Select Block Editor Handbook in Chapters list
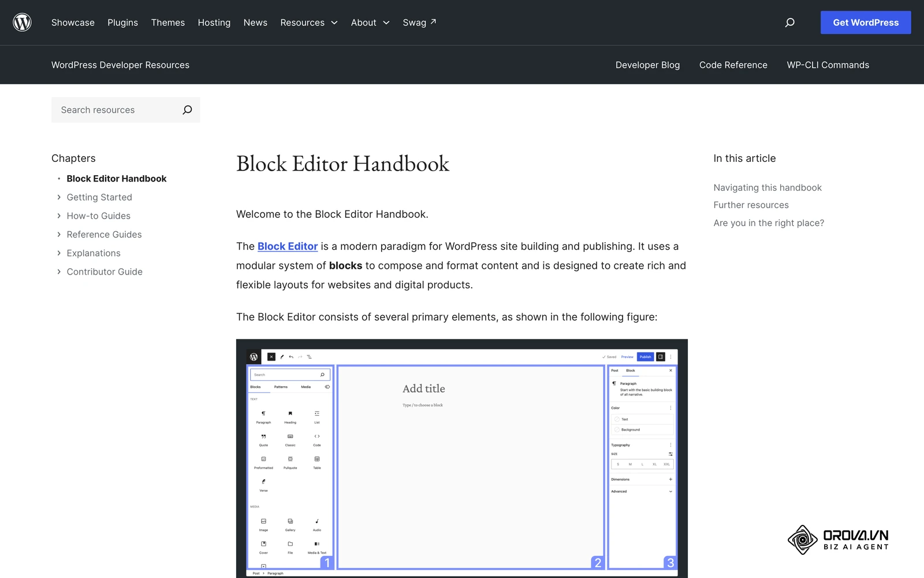Image resolution: width=924 pixels, height=578 pixels. tap(117, 179)
